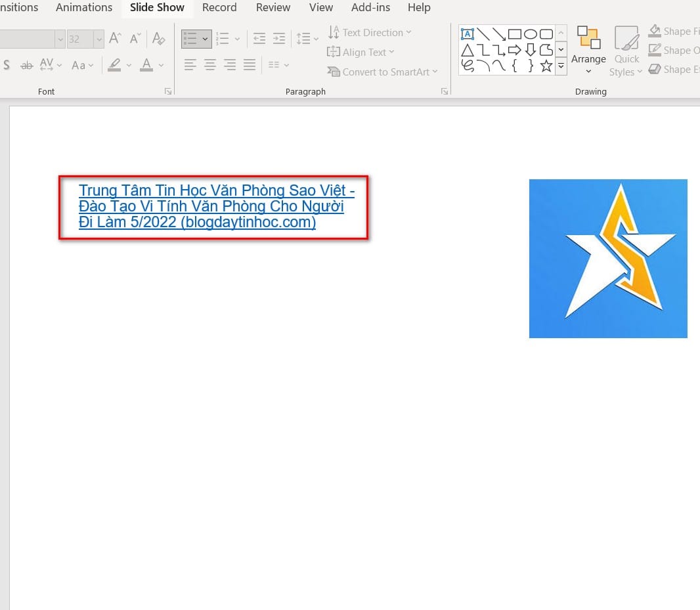
Task: Open the Quick Styles gallery
Action: click(626, 51)
